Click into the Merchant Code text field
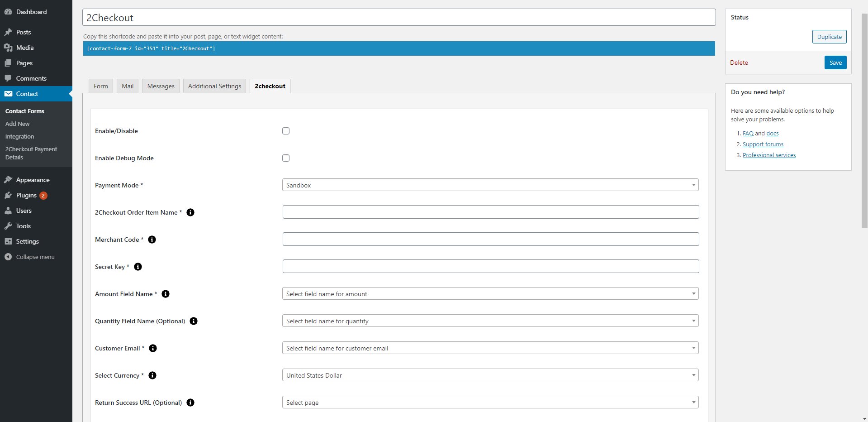 [490, 240]
